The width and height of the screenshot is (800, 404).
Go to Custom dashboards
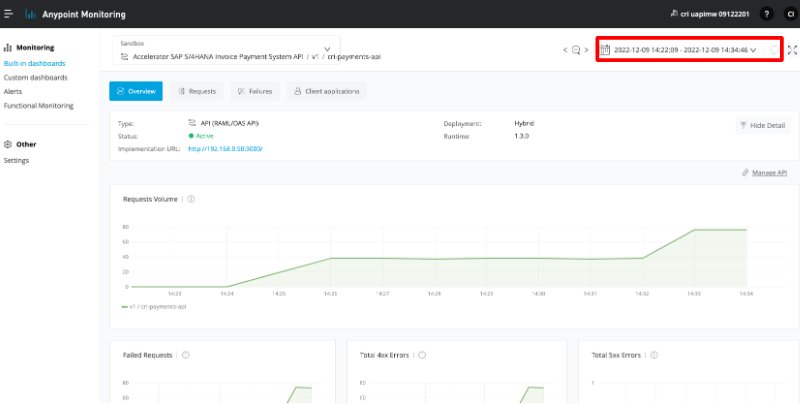[x=36, y=78]
